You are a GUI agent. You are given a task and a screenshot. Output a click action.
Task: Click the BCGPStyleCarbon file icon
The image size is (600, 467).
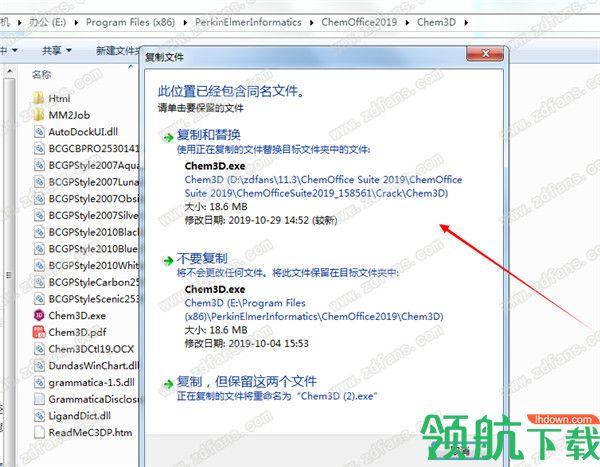pyautogui.click(x=39, y=282)
